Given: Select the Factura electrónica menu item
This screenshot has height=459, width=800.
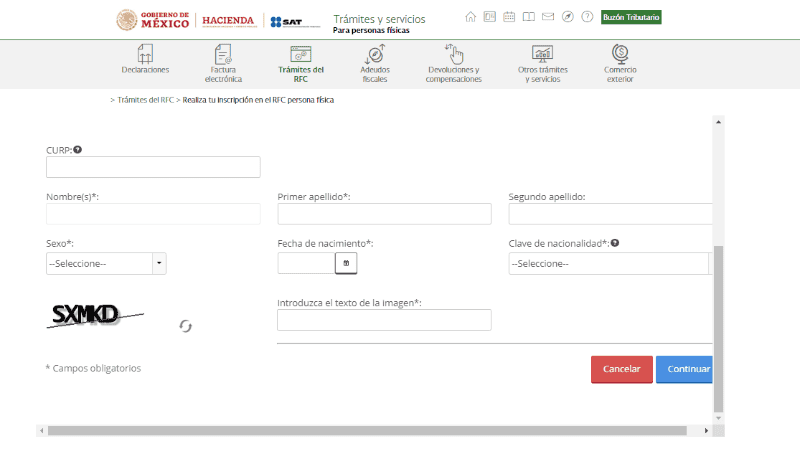Looking at the screenshot, I should point(224,62).
